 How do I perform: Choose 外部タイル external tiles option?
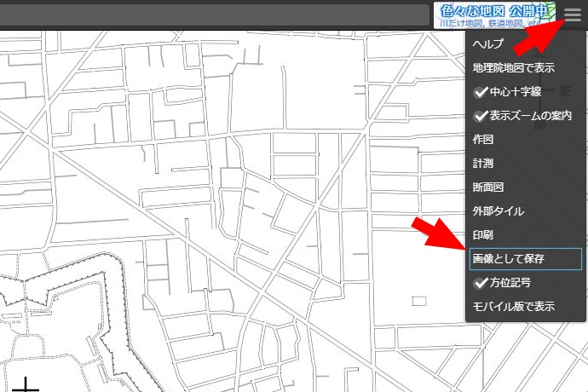(x=499, y=210)
